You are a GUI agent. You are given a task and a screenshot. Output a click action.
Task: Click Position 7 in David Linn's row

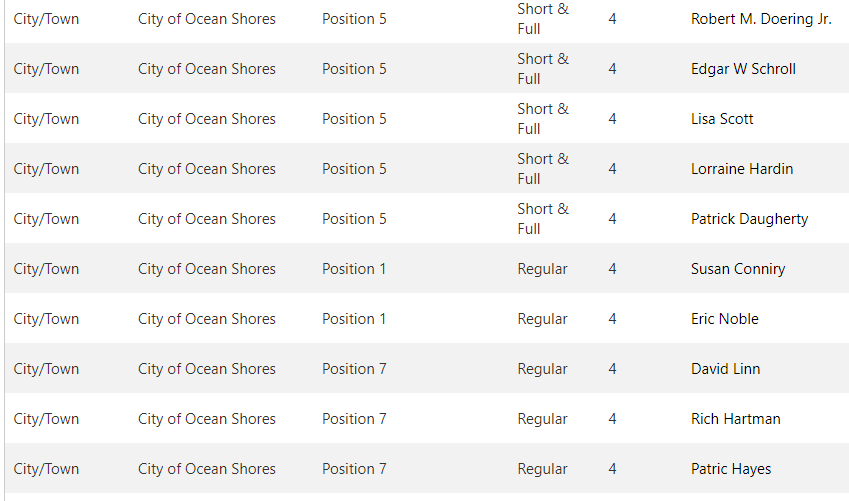coord(354,369)
